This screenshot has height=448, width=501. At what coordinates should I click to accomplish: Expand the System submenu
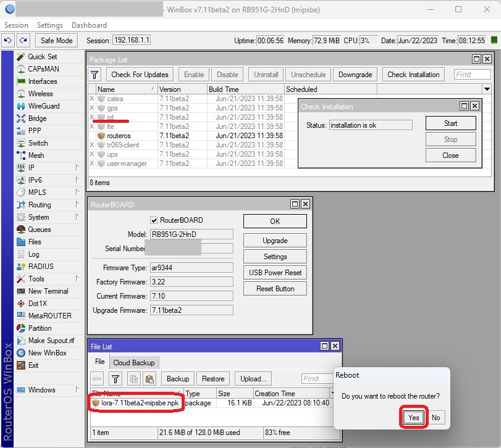77,217
